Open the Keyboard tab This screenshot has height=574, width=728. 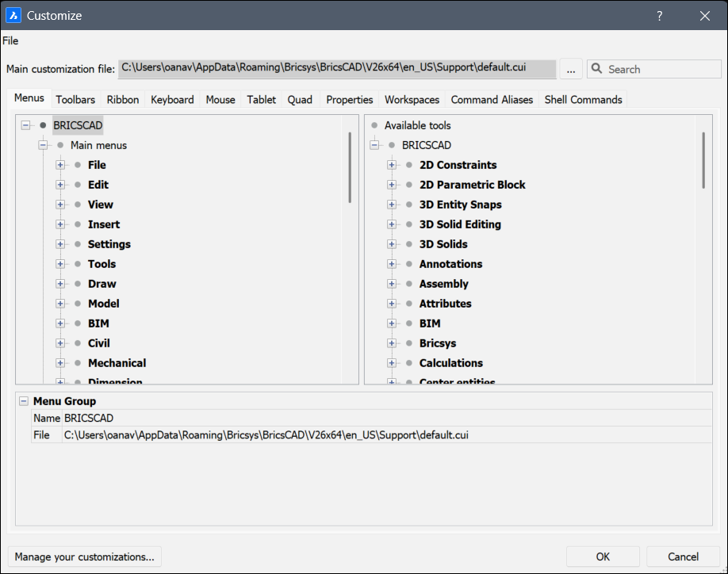coord(172,100)
